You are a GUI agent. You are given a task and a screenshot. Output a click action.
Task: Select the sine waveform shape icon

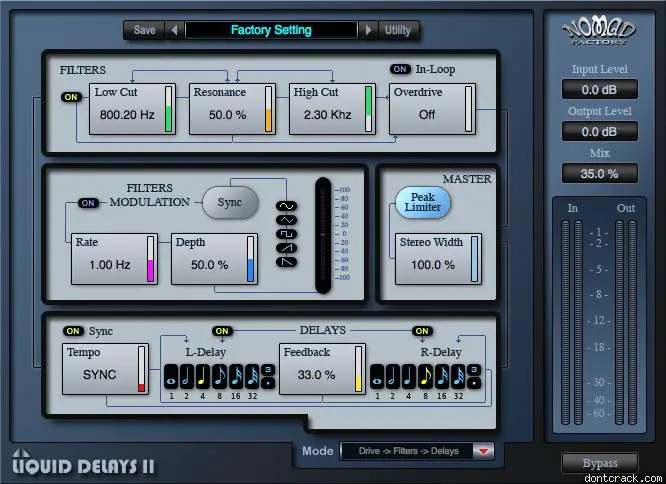coord(287,206)
